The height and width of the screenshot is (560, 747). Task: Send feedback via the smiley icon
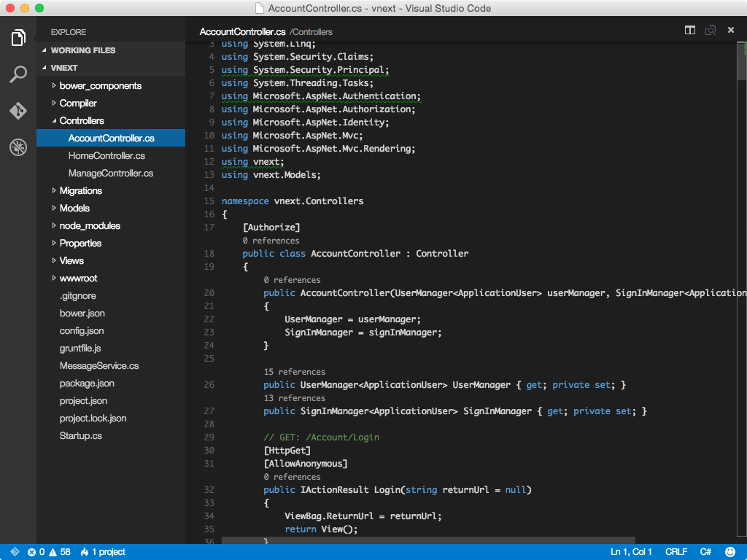point(729,552)
